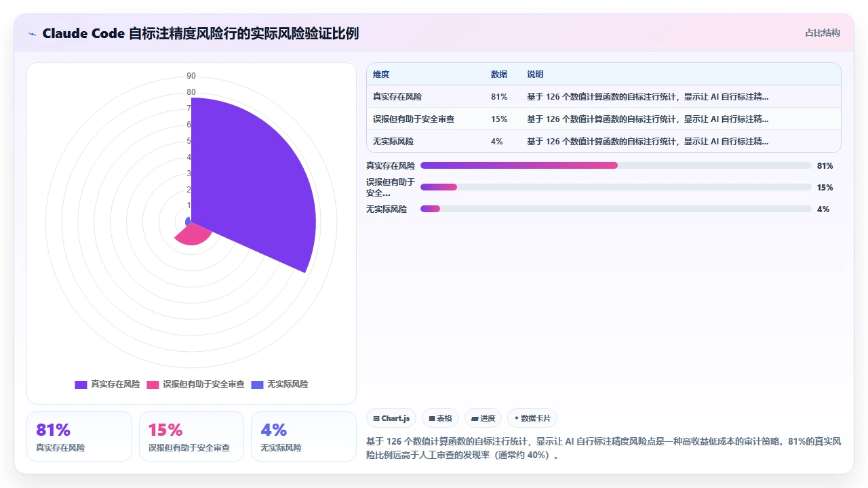The image size is (868, 488).
Task: Toggle 误报但有助于安全审查 legend swatch
Action: (x=153, y=384)
